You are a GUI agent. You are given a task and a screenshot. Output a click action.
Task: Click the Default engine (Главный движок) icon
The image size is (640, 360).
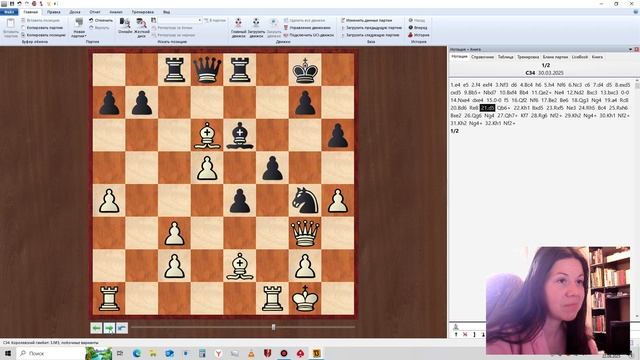[238, 28]
